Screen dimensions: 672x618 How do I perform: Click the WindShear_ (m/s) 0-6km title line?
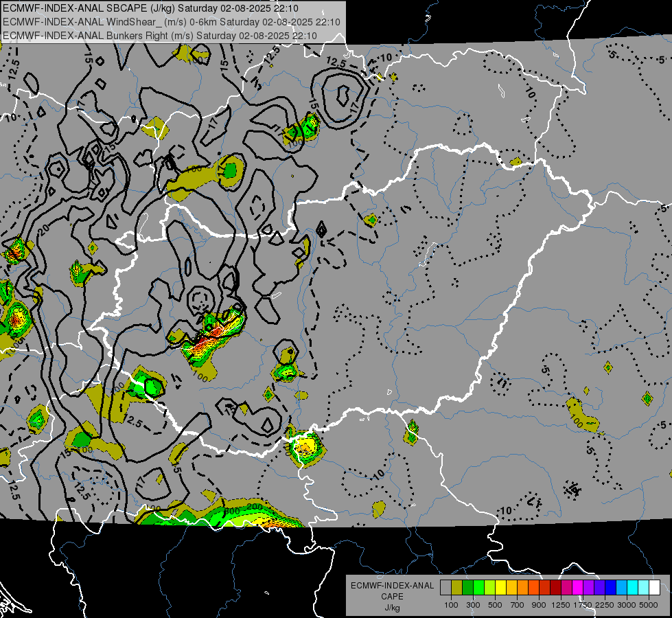pyautogui.click(x=172, y=22)
